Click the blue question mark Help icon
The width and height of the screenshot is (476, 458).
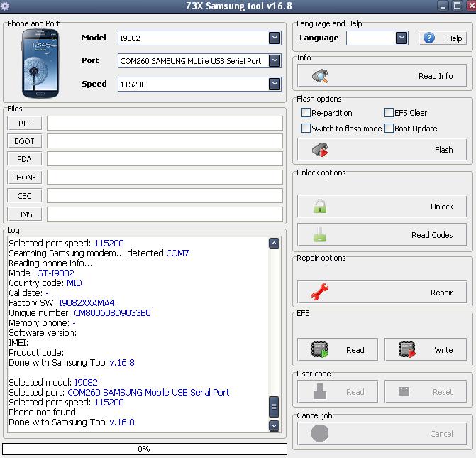pyautogui.click(x=429, y=38)
